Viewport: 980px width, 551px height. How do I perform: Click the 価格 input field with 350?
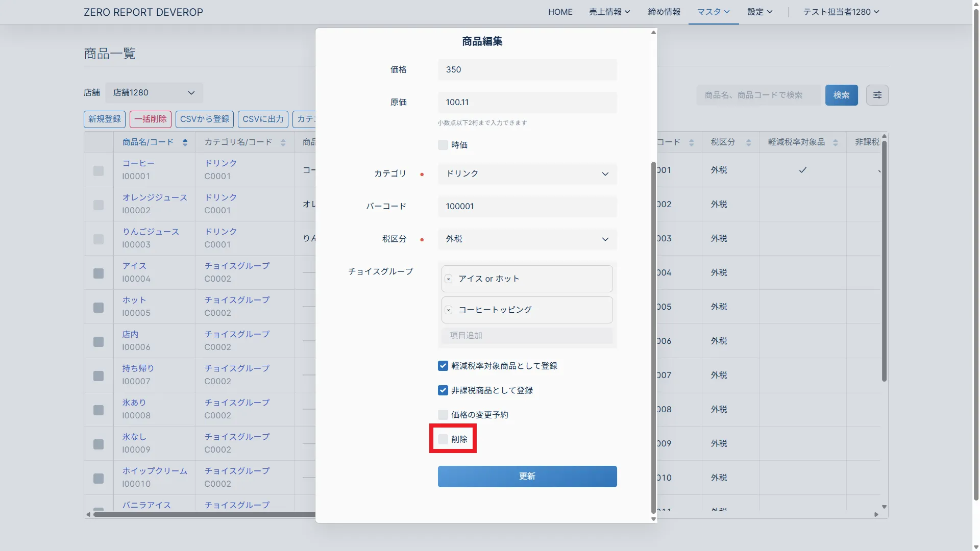[527, 69]
